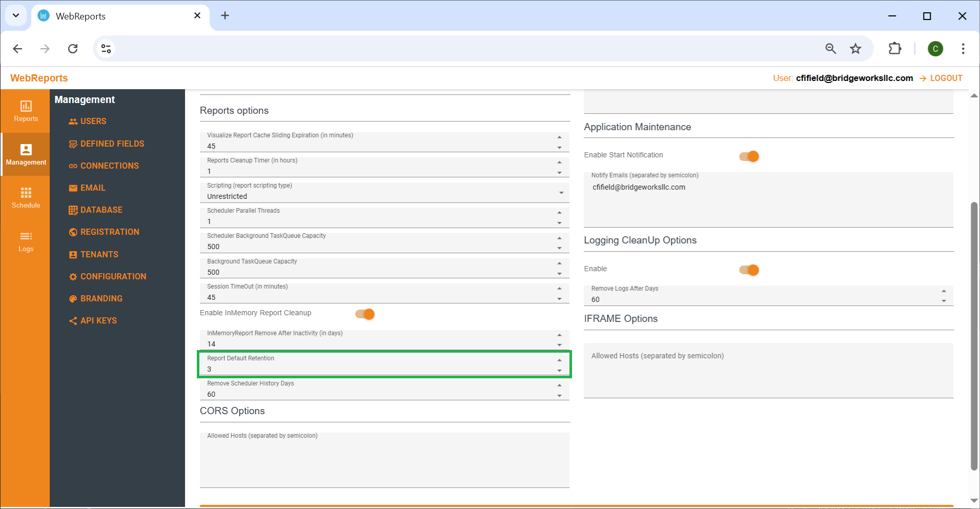This screenshot has height=509, width=980.
Task: Open BRANDING management page
Action: click(101, 299)
